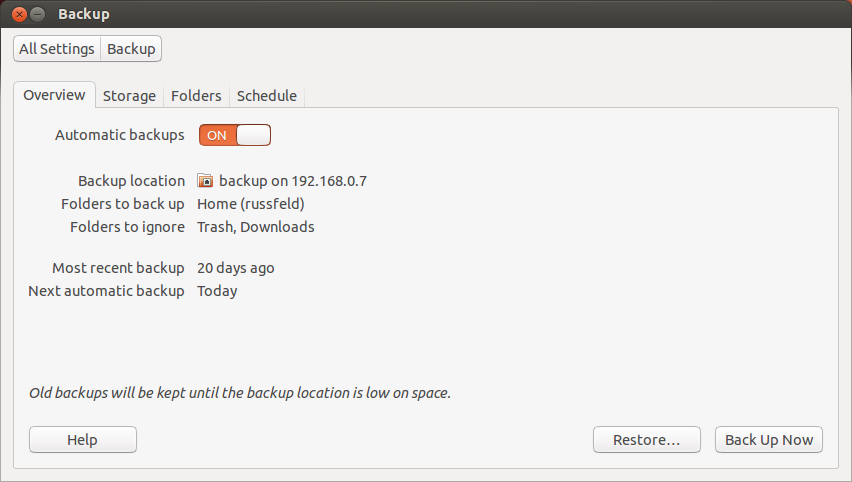Click the Restore... button
The width and height of the screenshot is (852, 482).
[646, 440]
